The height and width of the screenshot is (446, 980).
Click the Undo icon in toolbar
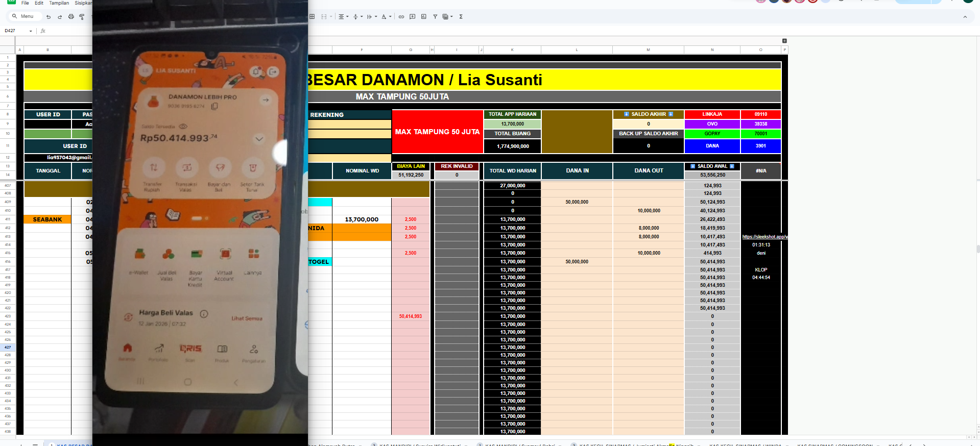pyautogui.click(x=49, y=17)
